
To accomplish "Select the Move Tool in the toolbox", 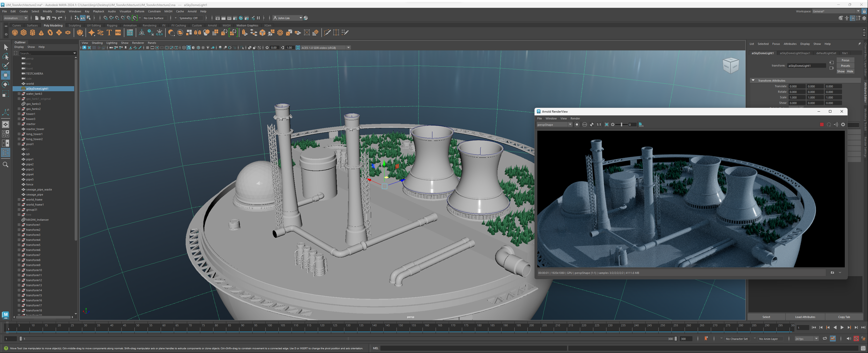I will (x=6, y=75).
